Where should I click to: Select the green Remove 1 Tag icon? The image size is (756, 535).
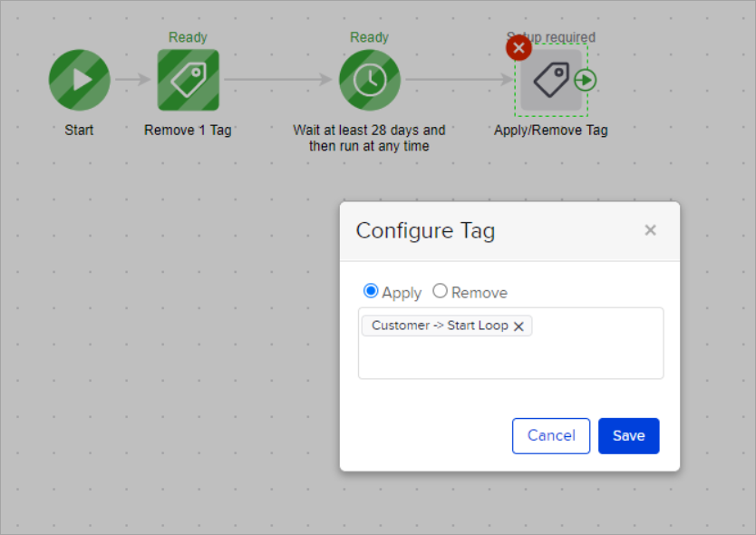[x=189, y=80]
